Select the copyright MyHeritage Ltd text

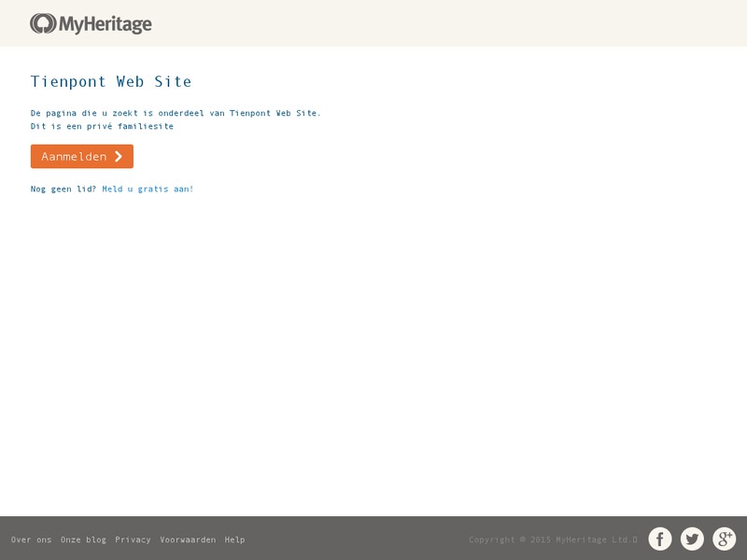pos(554,539)
